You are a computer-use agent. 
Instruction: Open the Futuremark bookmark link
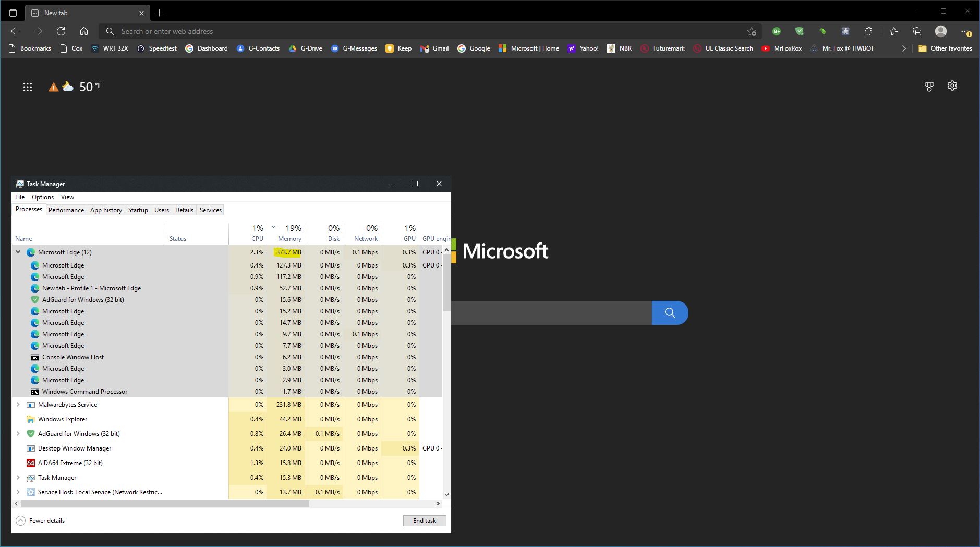click(x=662, y=48)
